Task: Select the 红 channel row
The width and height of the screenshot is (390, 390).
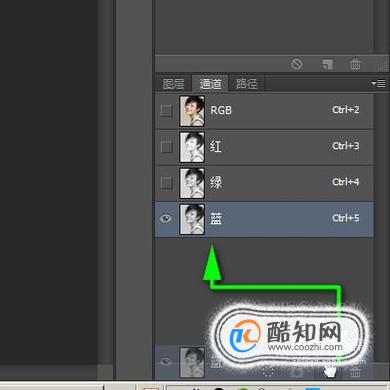Action: (x=264, y=147)
